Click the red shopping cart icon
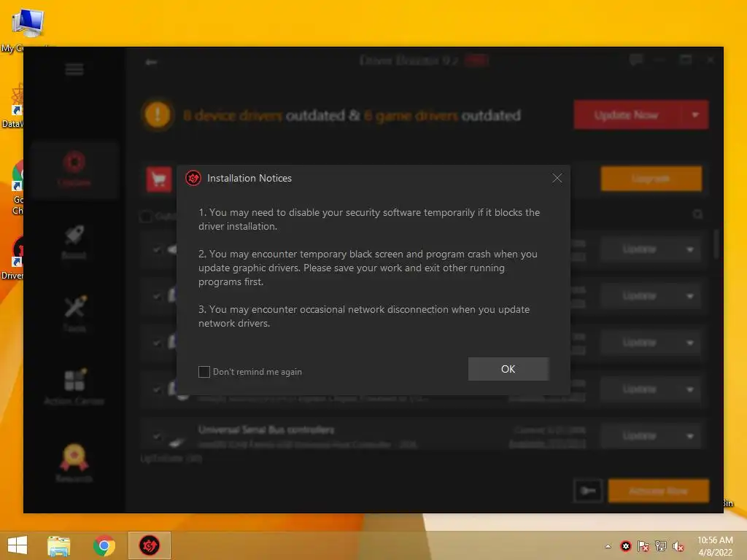Screen dimensions: 747x560 [159, 179]
